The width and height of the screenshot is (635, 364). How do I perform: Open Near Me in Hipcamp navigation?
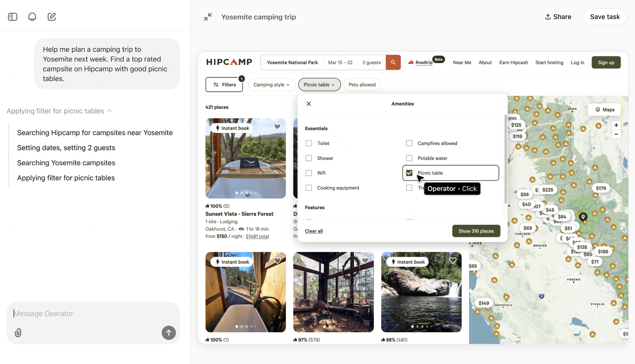[462, 63]
